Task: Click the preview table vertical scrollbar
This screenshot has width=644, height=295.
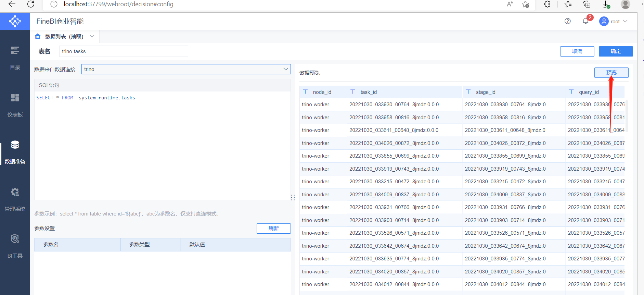Action: pos(626,116)
